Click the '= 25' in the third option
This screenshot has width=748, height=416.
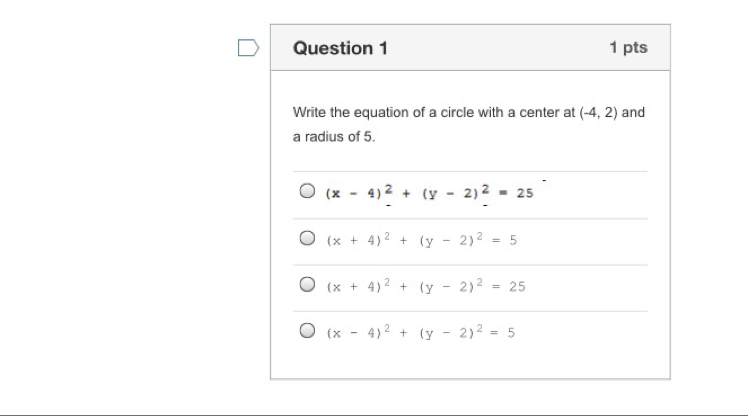pos(509,287)
